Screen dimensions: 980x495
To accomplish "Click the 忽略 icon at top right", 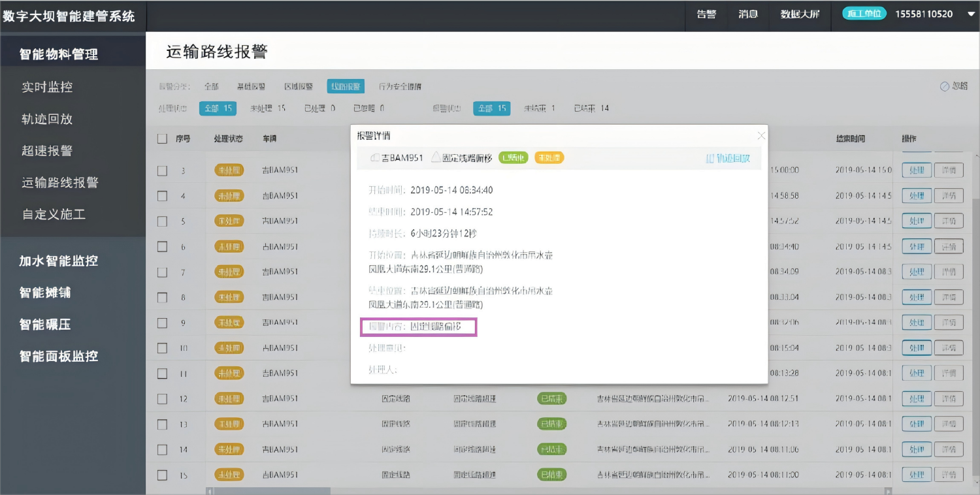I will coord(944,86).
